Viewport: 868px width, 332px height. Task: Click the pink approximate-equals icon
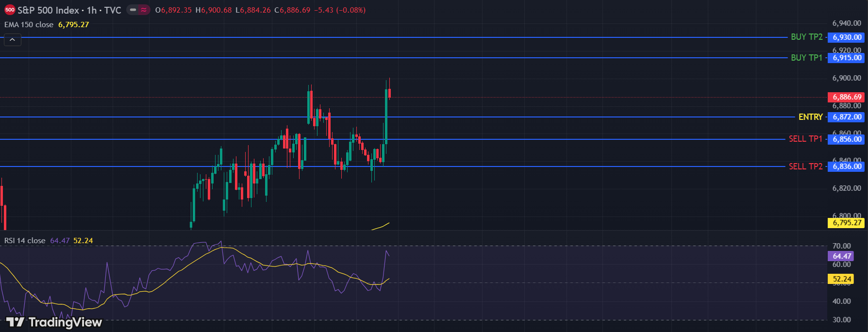click(144, 10)
